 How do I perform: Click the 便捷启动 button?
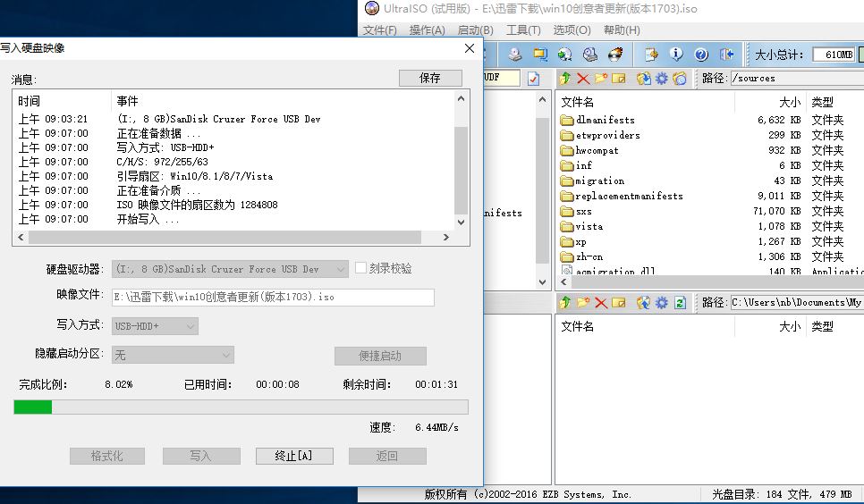[x=380, y=356]
